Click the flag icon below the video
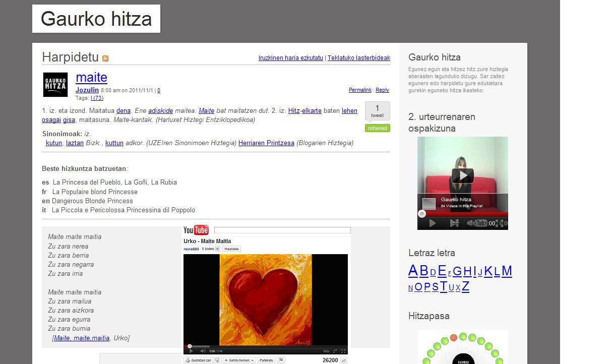Viewport: 613px width, 364px height. pyautogui.click(x=281, y=360)
